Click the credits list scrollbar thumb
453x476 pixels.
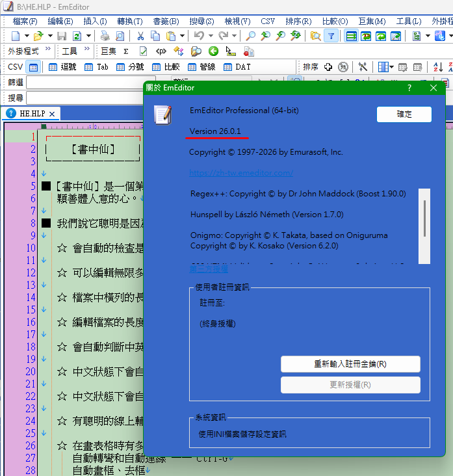(x=424, y=218)
